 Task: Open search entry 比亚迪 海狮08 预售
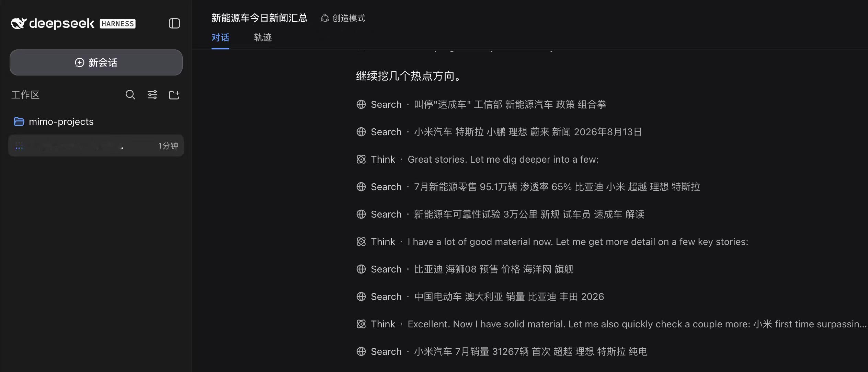(465, 269)
